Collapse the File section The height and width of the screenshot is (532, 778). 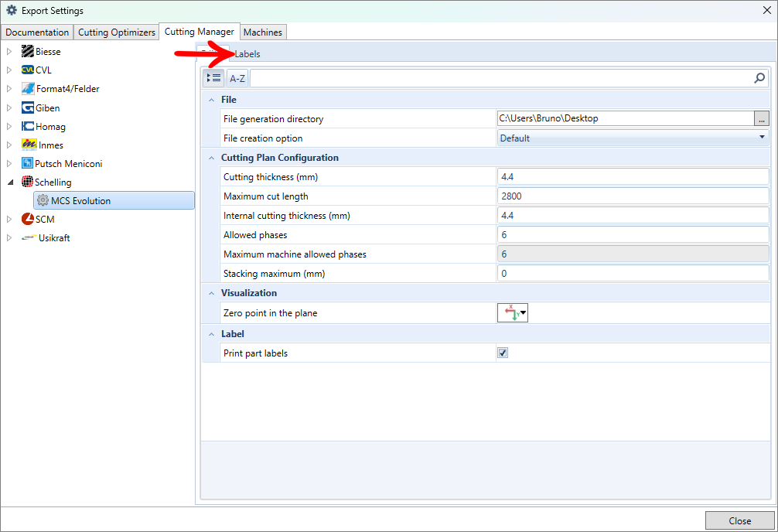pyautogui.click(x=211, y=100)
